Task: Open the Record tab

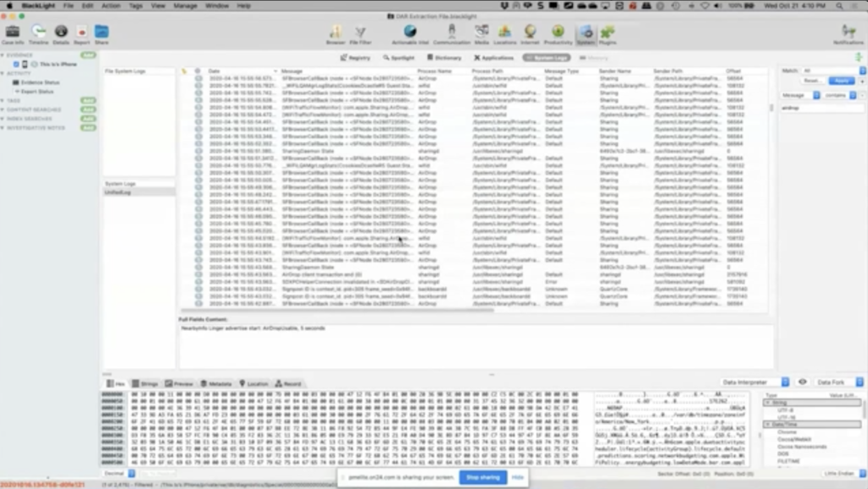Action: tap(288, 383)
